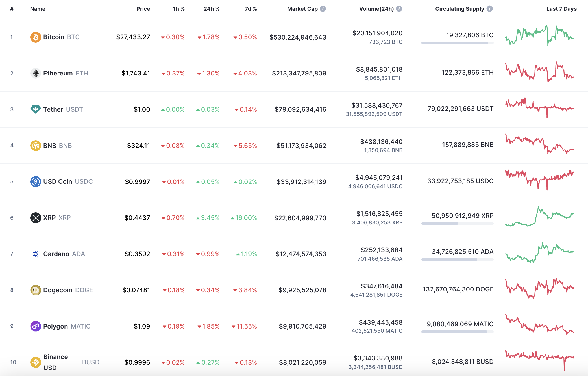
Task: Sort by the 7d % column header
Action: [x=250, y=9]
